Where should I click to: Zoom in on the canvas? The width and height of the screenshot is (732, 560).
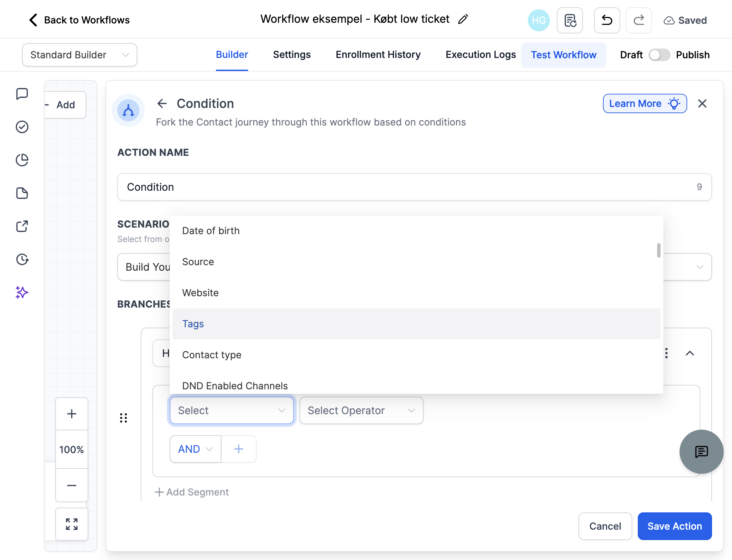pyautogui.click(x=72, y=414)
